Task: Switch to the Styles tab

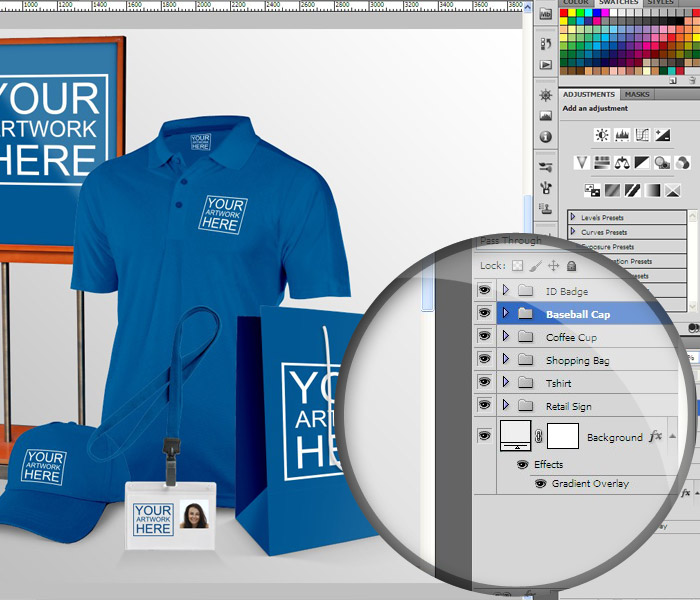Action: click(x=660, y=3)
